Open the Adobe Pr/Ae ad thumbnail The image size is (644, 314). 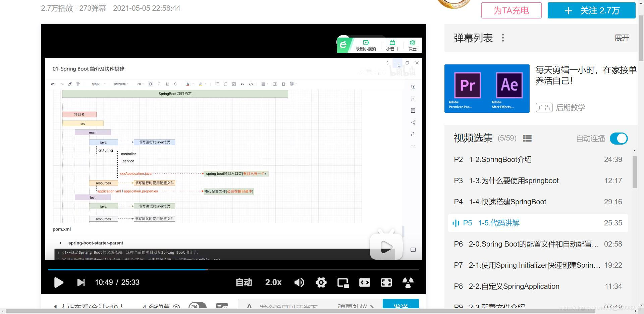(x=487, y=89)
